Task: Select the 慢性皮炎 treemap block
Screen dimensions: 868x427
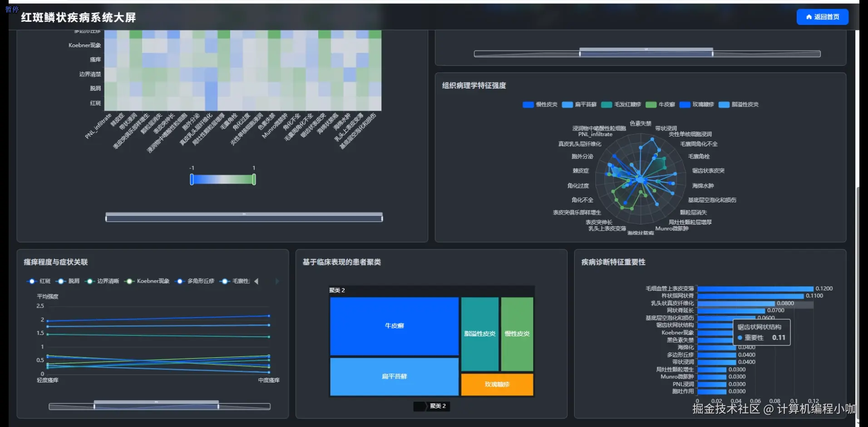Action: (x=517, y=334)
